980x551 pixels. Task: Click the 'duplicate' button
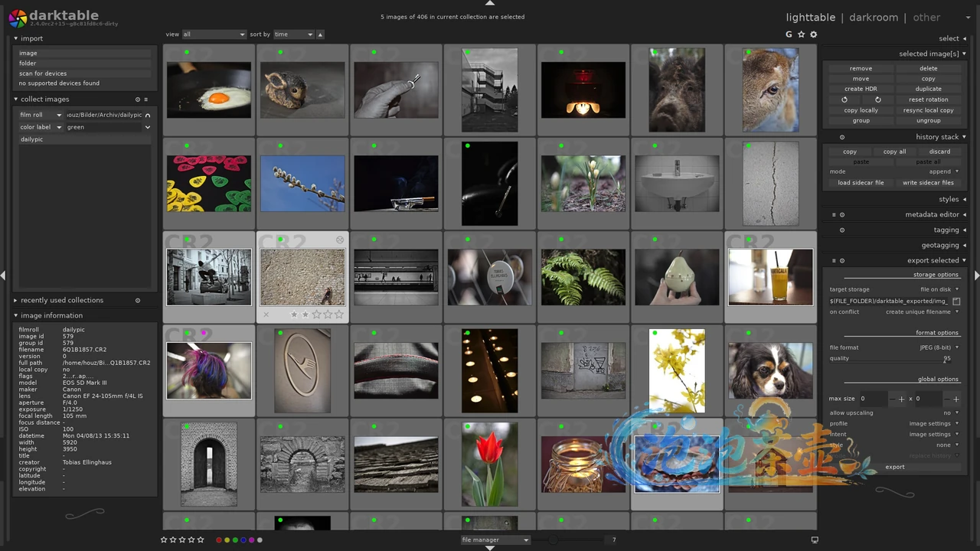(928, 89)
